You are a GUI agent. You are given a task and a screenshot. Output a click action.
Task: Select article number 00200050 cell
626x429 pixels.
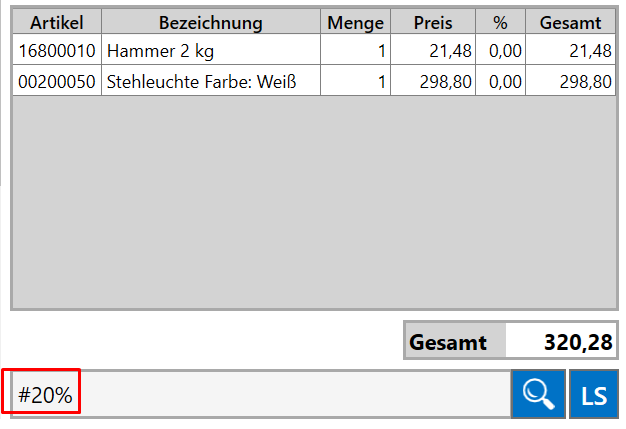click(57, 81)
